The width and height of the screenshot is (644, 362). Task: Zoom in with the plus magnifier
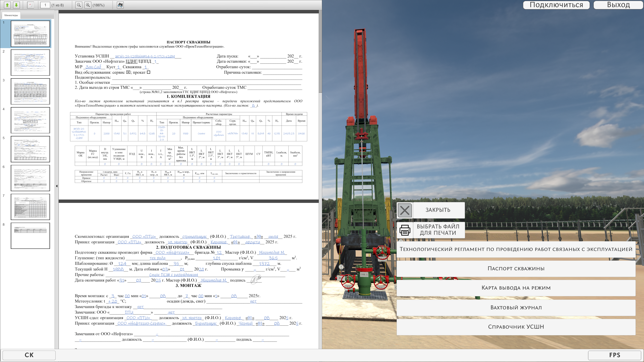point(88,5)
